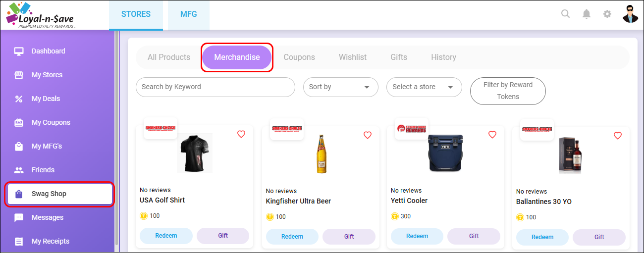This screenshot has width=644, height=253.
Task: Click the My Stores storefront icon
Action: click(19, 75)
